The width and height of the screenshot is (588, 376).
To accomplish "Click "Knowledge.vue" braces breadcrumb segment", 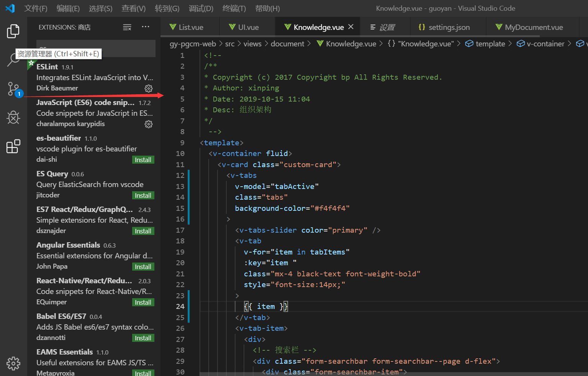I will click(421, 44).
